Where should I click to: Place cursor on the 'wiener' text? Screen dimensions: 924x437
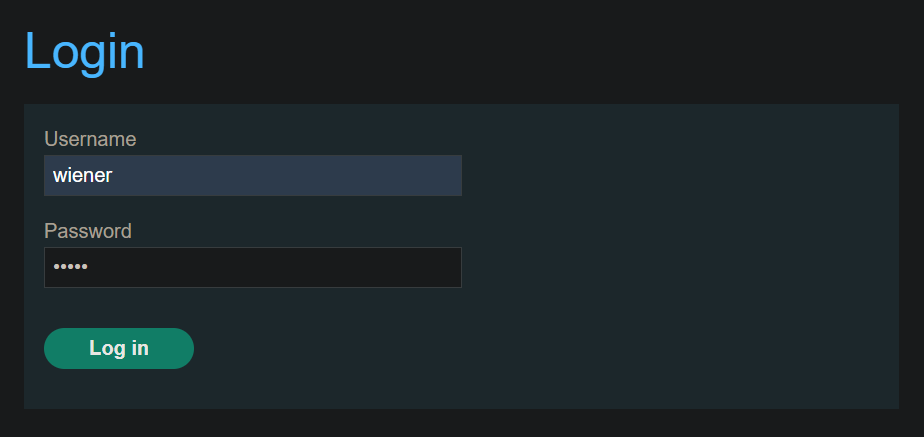pos(82,176)
